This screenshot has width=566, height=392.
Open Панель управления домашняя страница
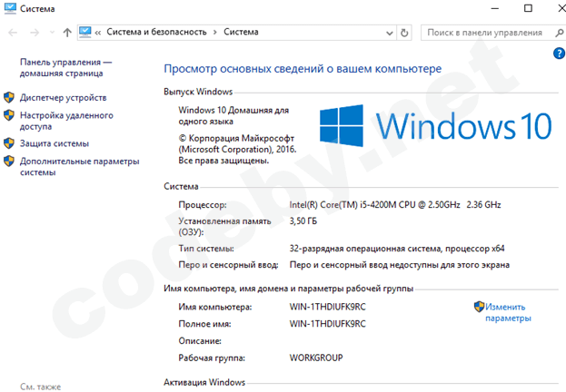point(65,67)
